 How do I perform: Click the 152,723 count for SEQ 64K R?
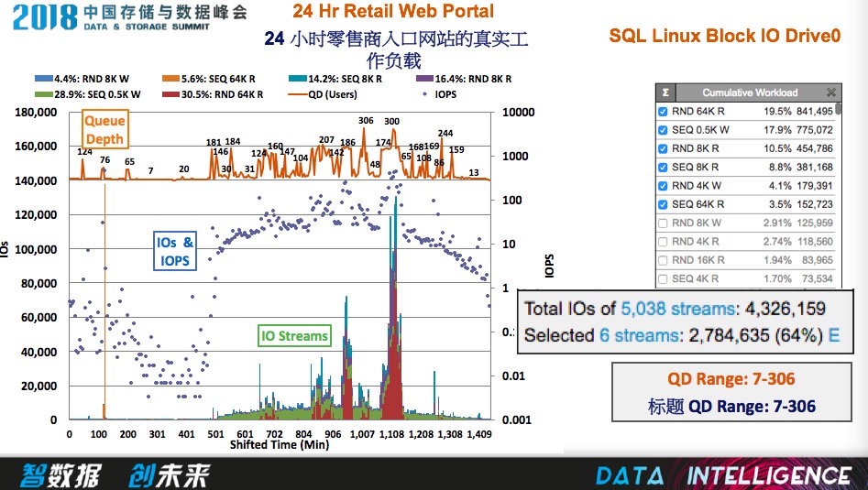(815, 204)
